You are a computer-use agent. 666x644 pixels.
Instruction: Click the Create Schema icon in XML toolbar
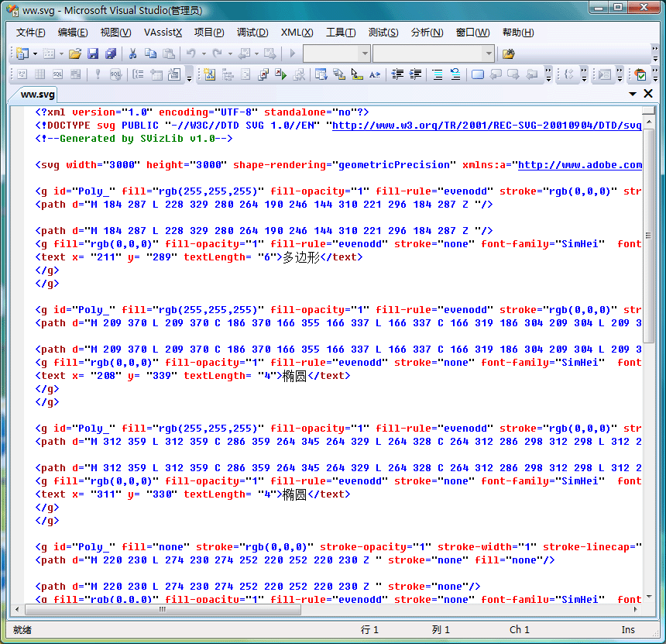click(209, 74)
